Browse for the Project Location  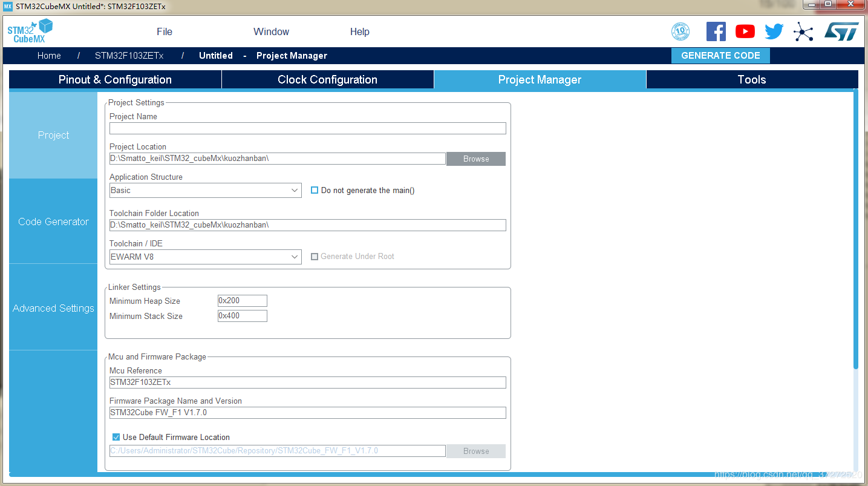pos(476,159)
